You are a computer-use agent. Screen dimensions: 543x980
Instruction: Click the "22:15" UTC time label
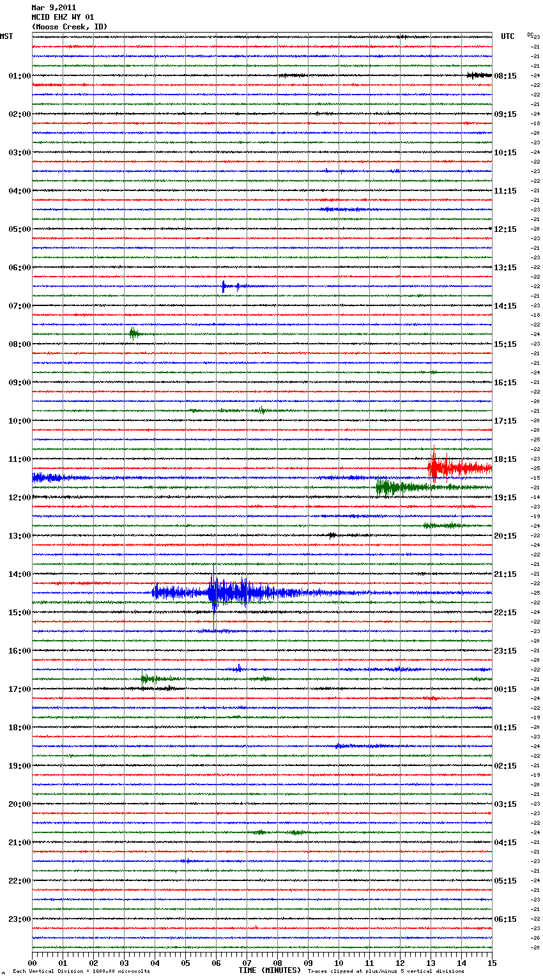pos(505,613)
